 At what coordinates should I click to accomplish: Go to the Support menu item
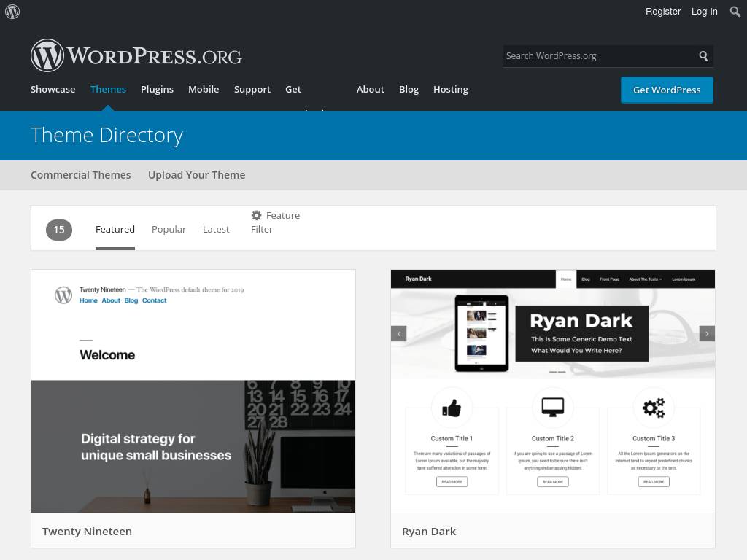252,89
